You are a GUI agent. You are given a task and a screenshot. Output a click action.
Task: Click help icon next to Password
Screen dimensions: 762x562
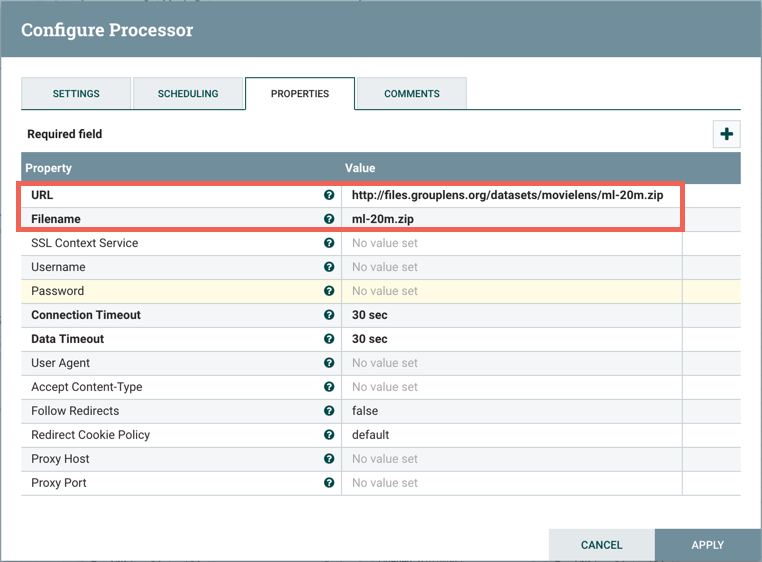(329, 291)
